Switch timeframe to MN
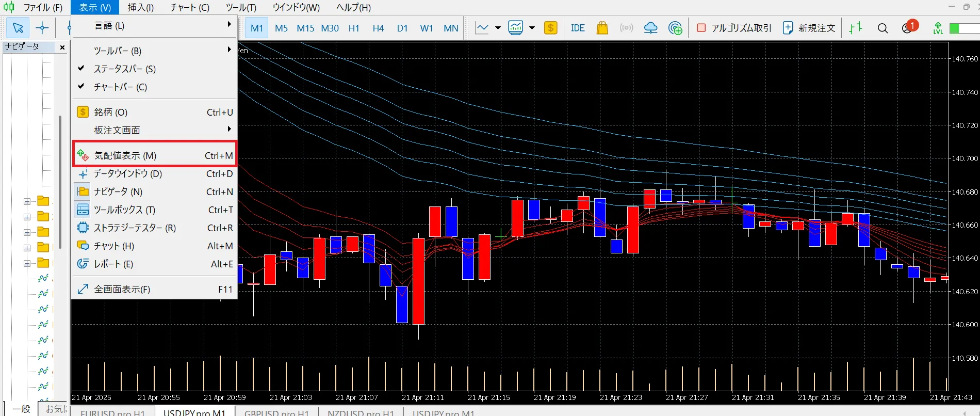The image size is (980, 416). click(451, 28)
